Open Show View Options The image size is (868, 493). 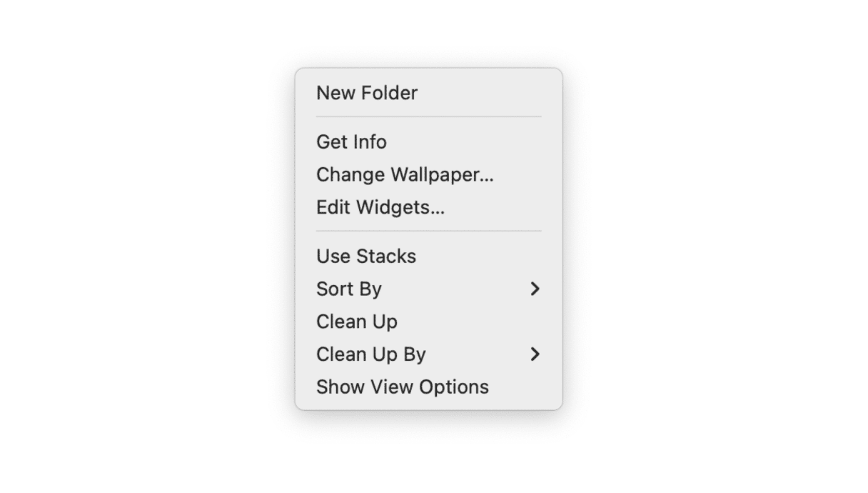tap(403, 387)
